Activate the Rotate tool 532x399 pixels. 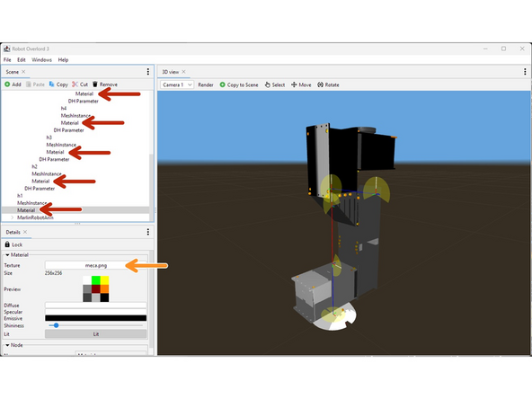(328, 84)
